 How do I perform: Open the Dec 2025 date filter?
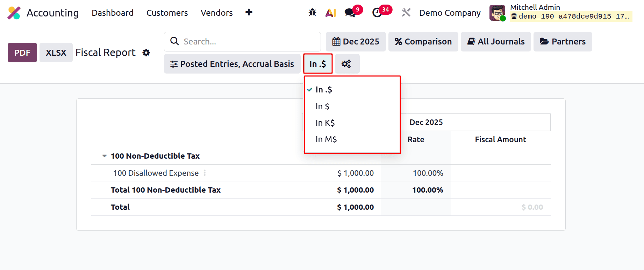[x=356, y=42]
